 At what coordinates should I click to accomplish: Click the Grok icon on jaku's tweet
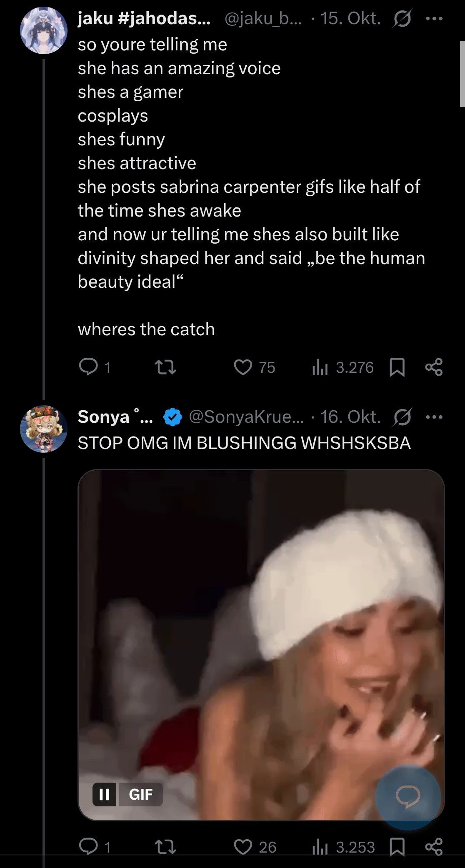(401, 19)
